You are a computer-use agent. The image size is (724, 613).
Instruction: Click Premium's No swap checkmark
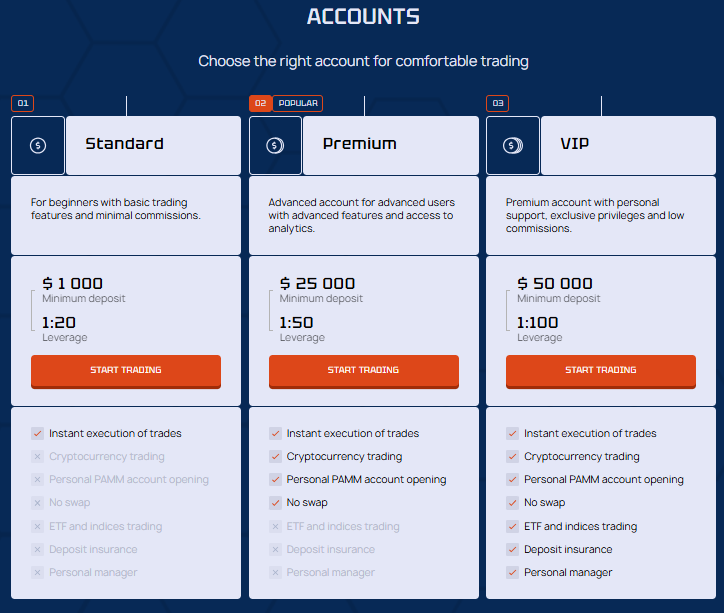click(275, 503)
